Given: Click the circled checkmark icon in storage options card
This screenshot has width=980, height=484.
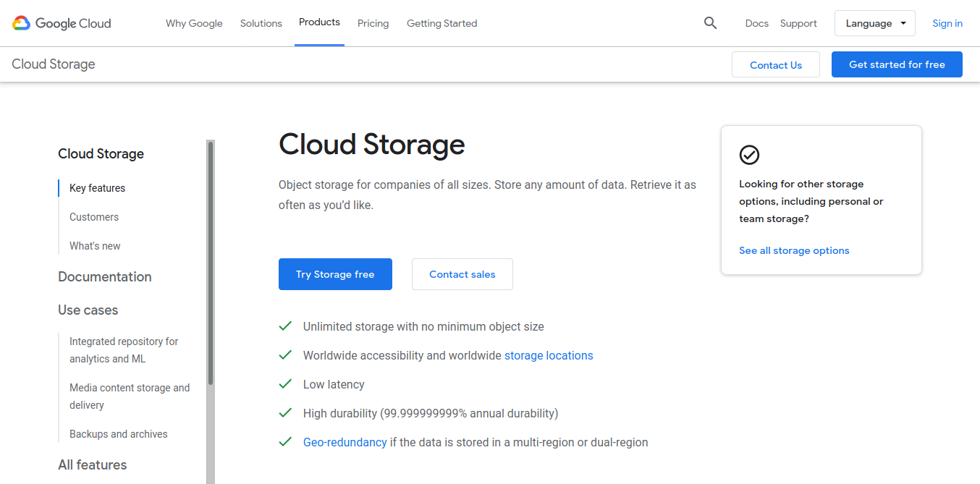Looking at the screenshot, I should [749, 155].
